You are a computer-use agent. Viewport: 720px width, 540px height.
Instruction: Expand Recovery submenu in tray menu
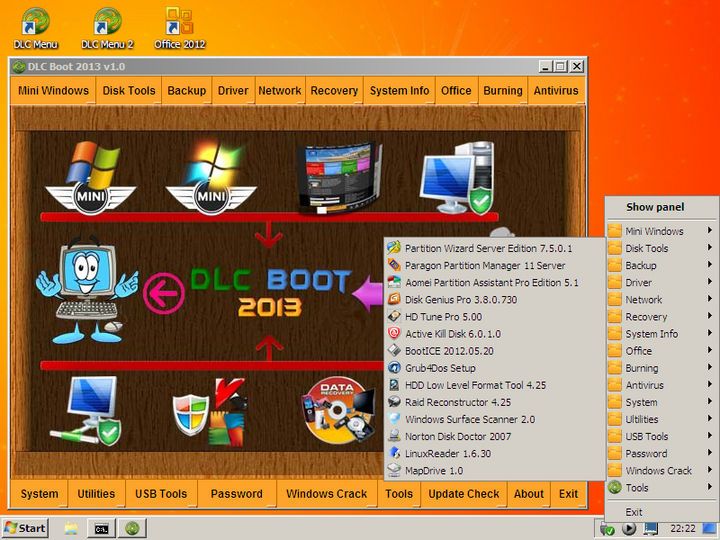click(x=661, y=317)
